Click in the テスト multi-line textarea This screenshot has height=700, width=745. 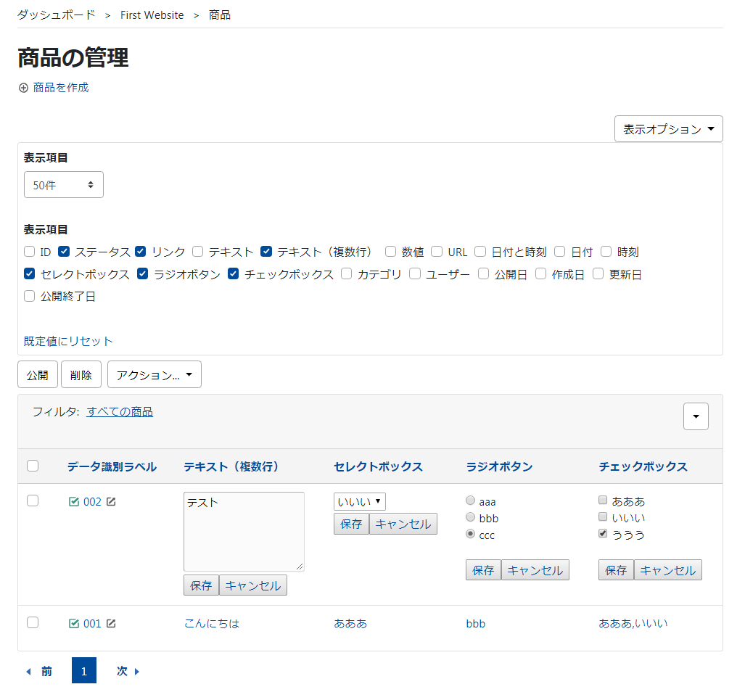pos(244,531)
